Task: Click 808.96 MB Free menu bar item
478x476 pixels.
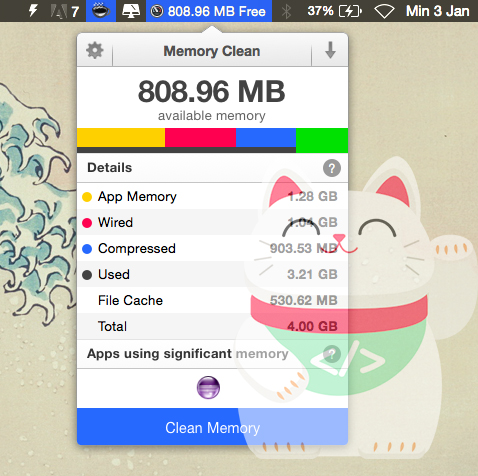Action: (x=209, y=11)
